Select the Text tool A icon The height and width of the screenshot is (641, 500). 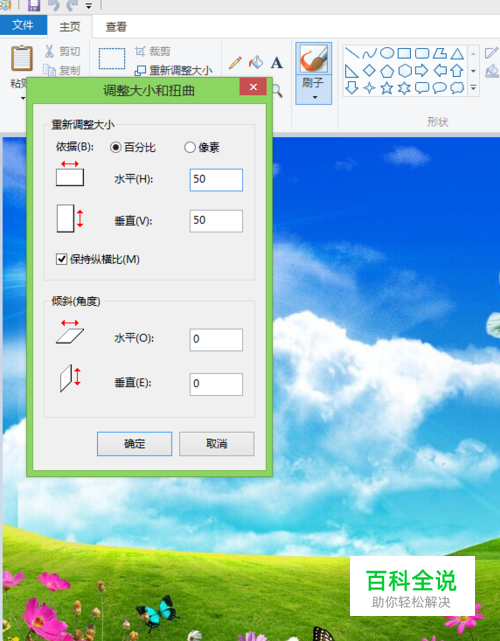(276, 63)
